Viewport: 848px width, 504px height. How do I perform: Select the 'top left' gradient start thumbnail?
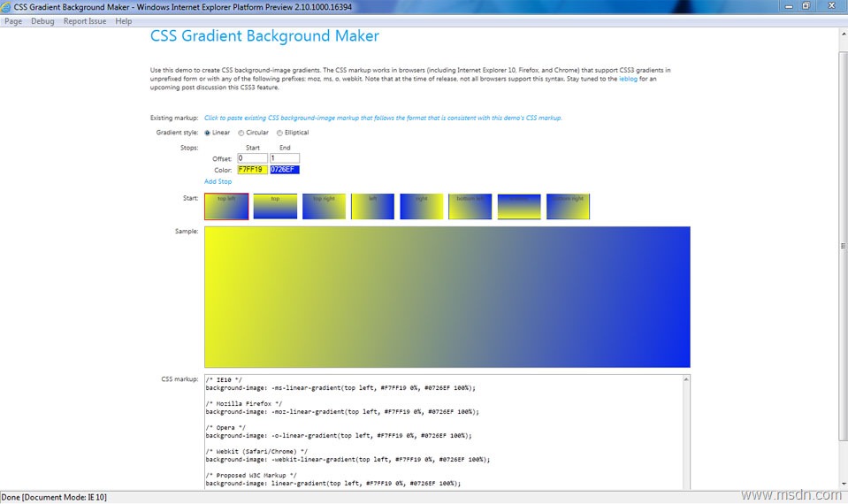226,207
